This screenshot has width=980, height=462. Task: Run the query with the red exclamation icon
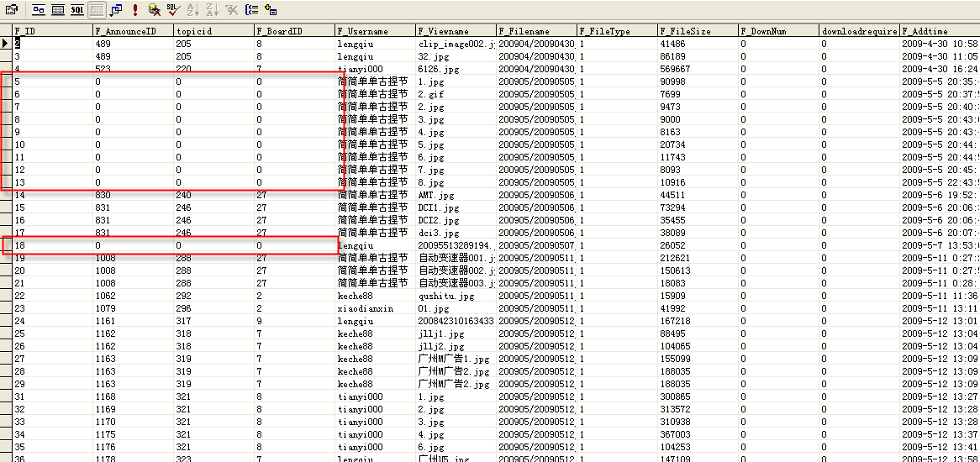click(135, 9)
